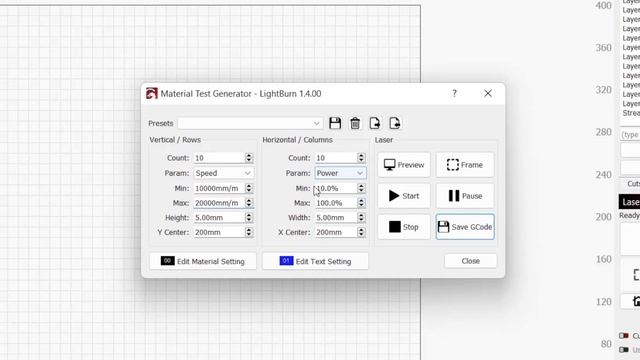Viewport: 640px width, 360px height.
Task: Adjust the Columns Min power stepper
Action: pyautogui.click(x=361, y=188)
